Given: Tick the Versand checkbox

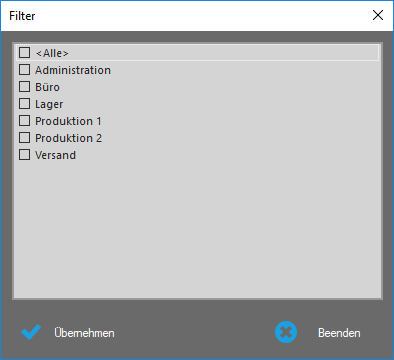Looking at the screenshot, I should 24,155.
